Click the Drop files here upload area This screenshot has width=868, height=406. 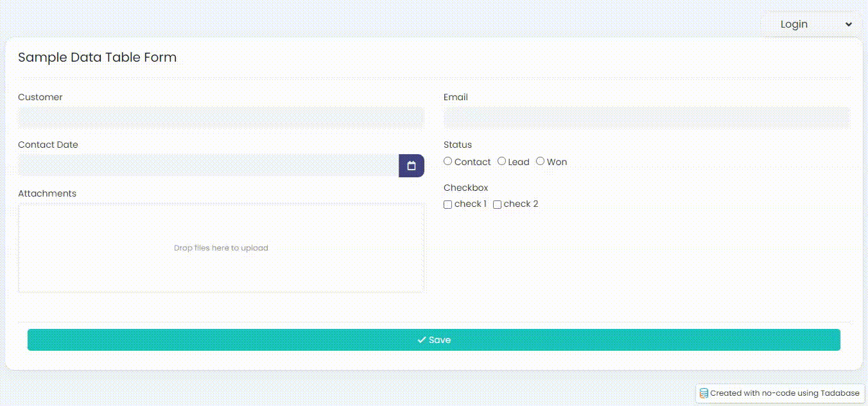221,248
